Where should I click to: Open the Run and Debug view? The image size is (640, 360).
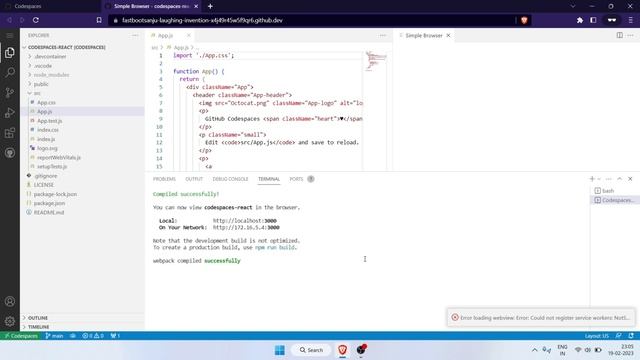(x=10, y=113)
